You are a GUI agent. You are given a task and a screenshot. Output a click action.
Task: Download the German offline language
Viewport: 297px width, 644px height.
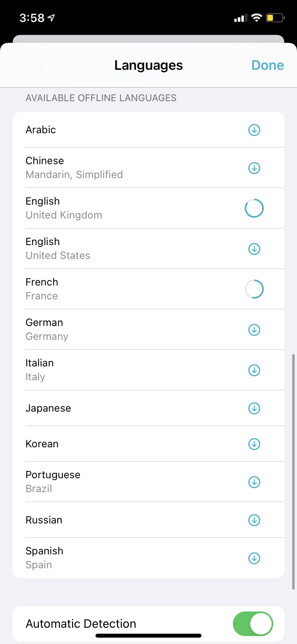click(x=254, y=330)
